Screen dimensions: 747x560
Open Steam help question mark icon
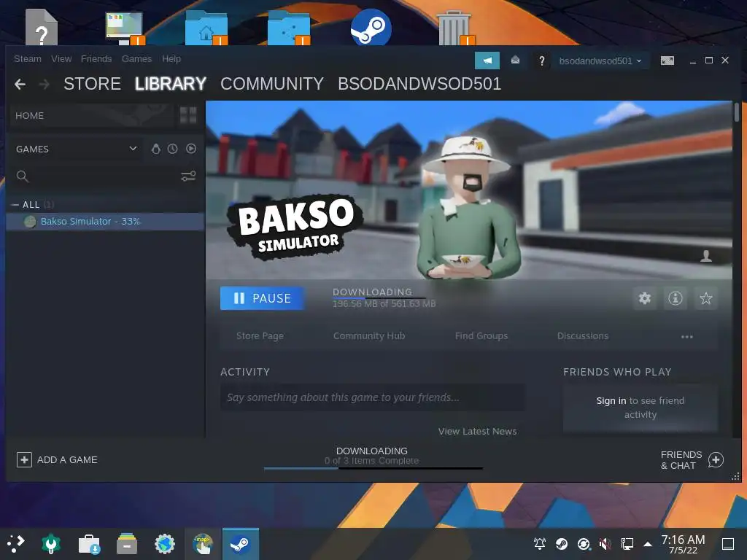(542, 61)
